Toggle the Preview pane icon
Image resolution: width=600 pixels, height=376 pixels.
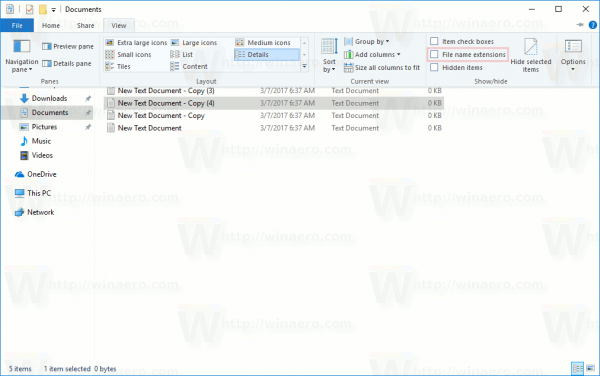coord(47,47)
